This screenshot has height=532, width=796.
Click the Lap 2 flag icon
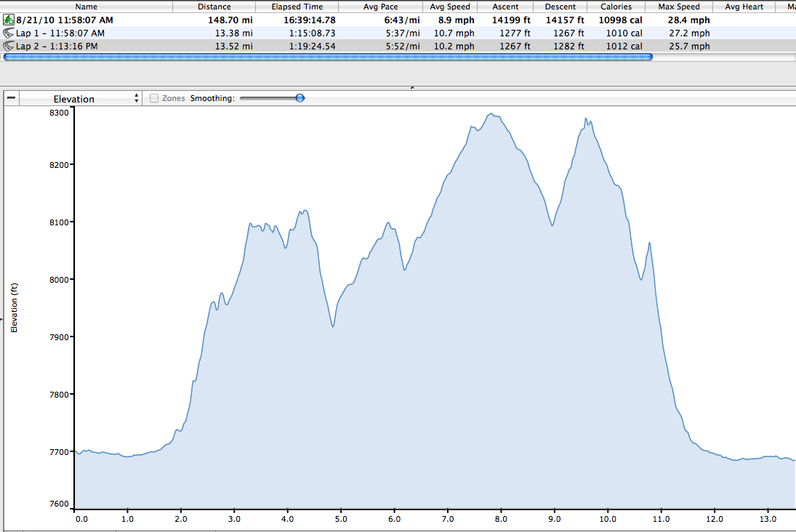(9, 47)
